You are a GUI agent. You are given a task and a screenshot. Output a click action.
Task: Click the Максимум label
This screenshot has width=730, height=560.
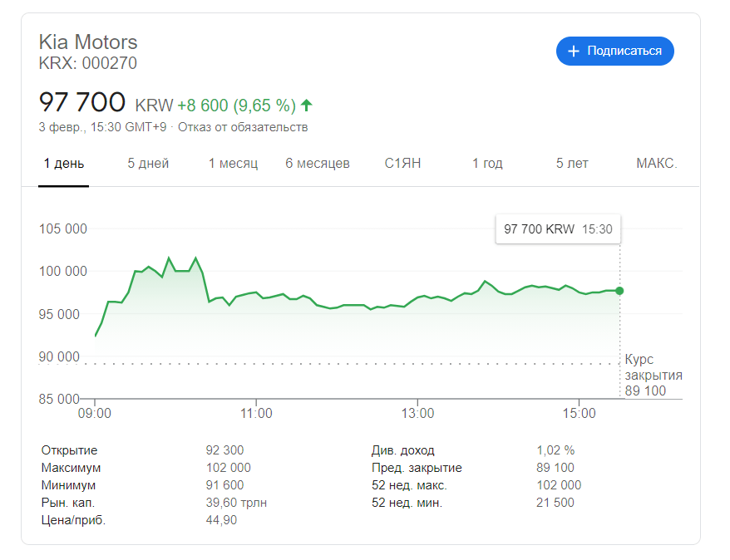pyautogui.click(x=71, y=468)
